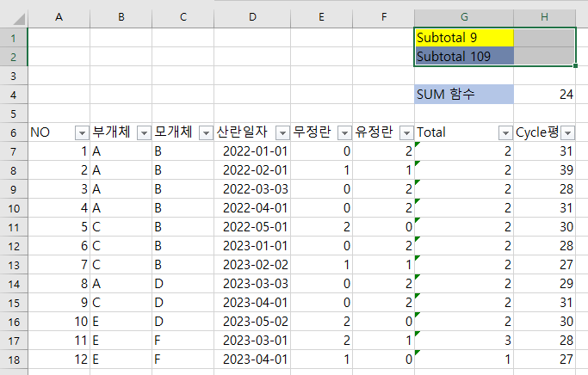The image size is (588, 375).
Task: Click the NO header cell text
Action: [x=40, y=132]
